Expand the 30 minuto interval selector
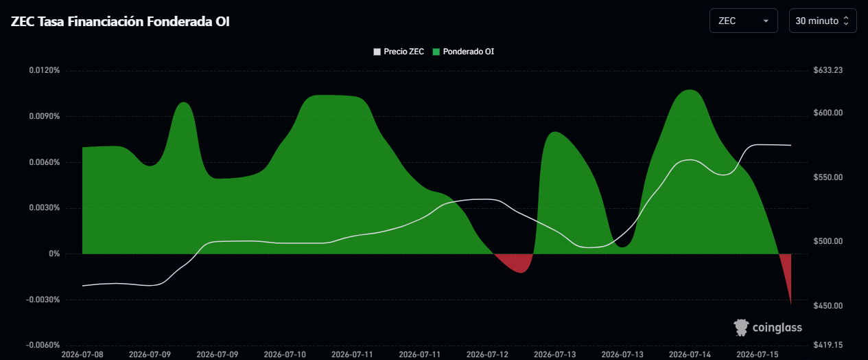 (x=823, y=21)
